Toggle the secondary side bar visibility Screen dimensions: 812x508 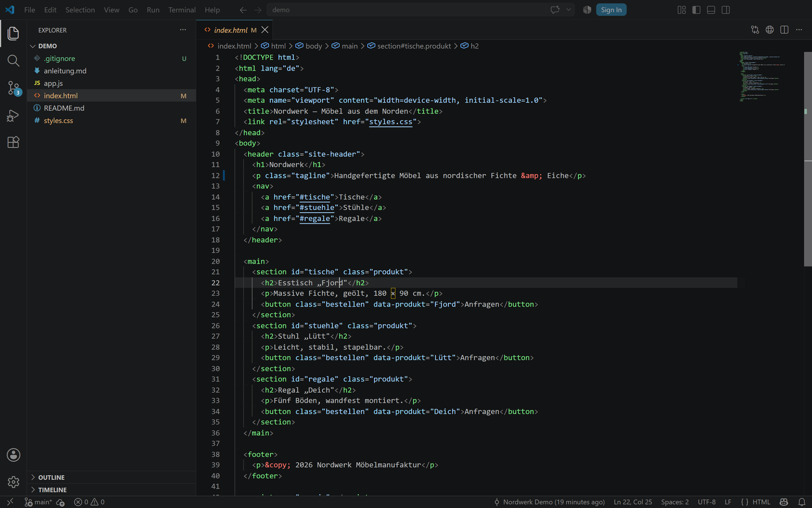click(x=726, y=10)
